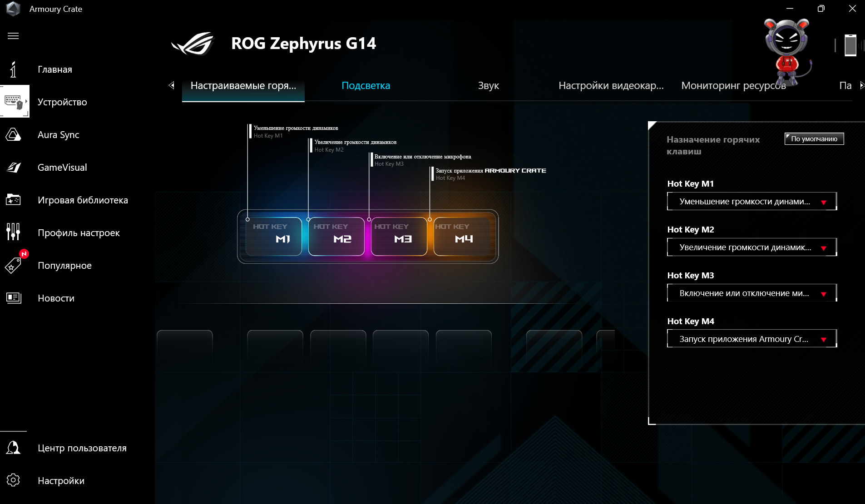Open the Hot Key M4 dropdown list

[x=751, y=339]
